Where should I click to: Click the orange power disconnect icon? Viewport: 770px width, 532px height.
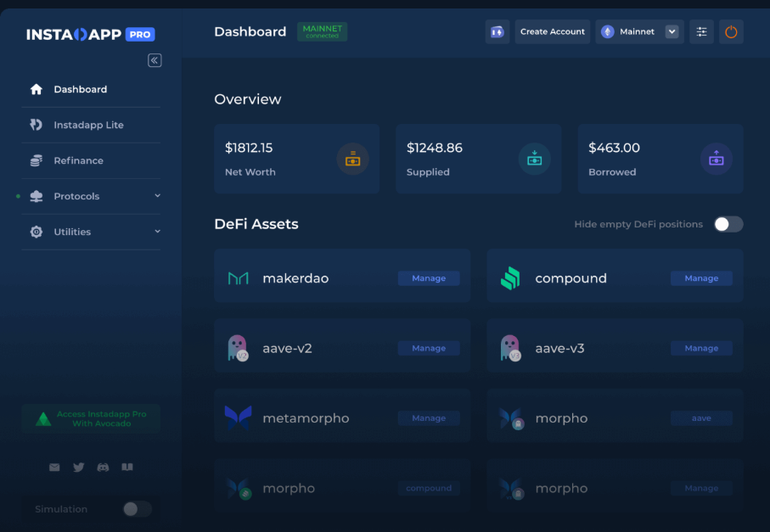[731, 32]
